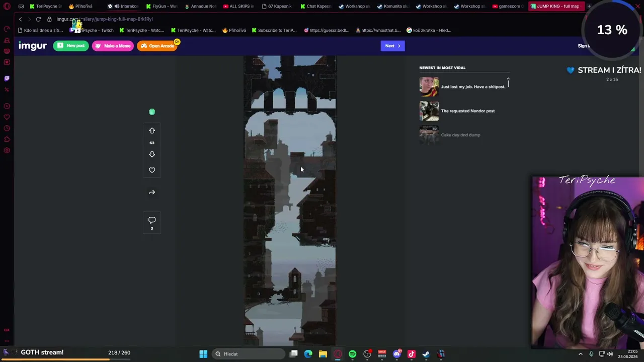Upvote the Jump King post
This screenshot has width=644, height=362.
click(x=152, y=131)
